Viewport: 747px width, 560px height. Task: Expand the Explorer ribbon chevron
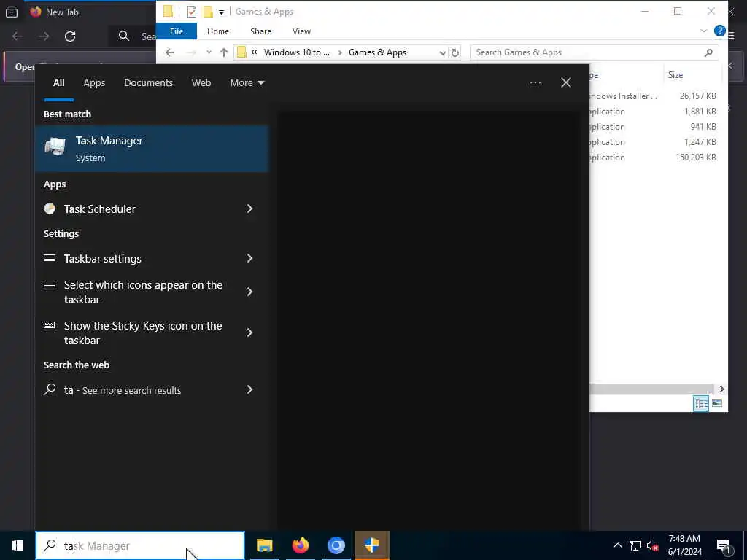(704, 31)
